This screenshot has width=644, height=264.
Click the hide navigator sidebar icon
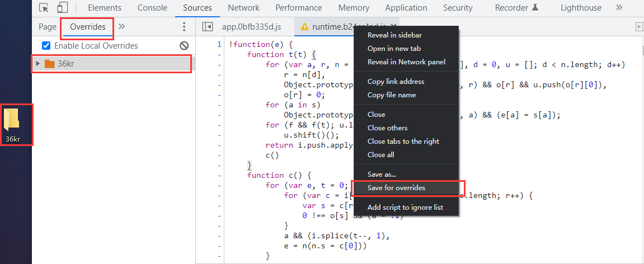click(x=208, y=27)
